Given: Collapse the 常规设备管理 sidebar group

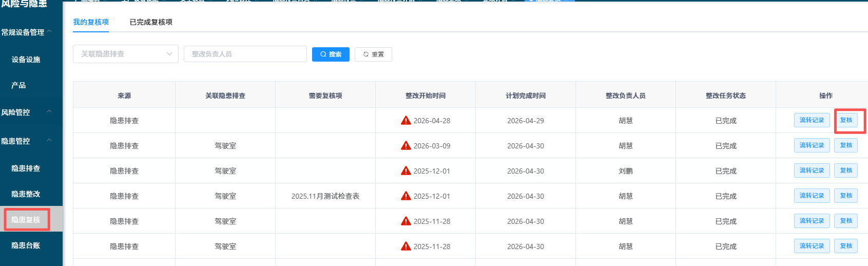Looking at the screenshot, I should tap(49, 32).
